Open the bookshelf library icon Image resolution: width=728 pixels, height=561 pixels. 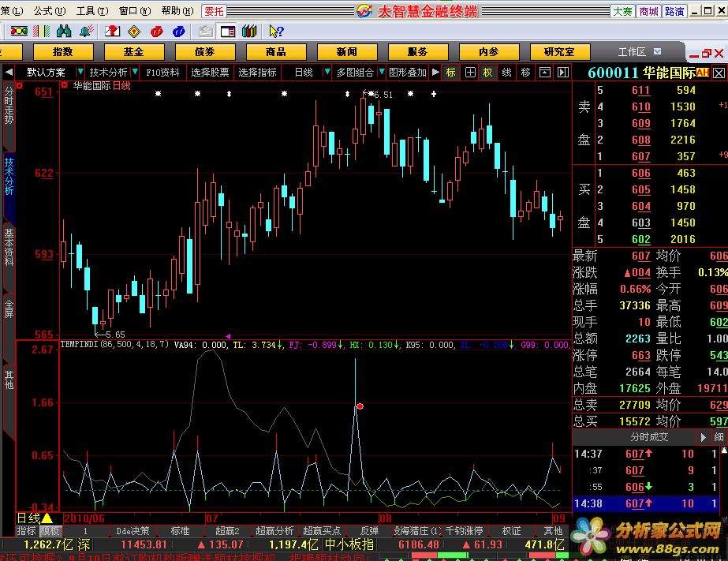249,31
